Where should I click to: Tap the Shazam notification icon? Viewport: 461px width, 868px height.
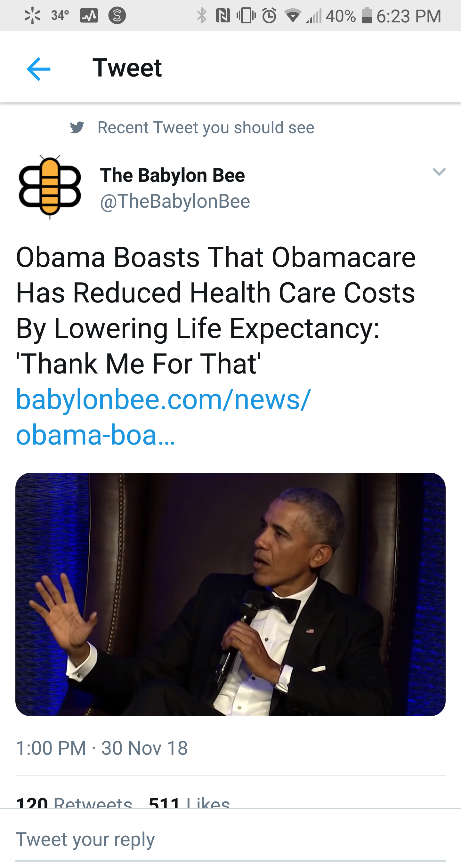tap(117, 15)
